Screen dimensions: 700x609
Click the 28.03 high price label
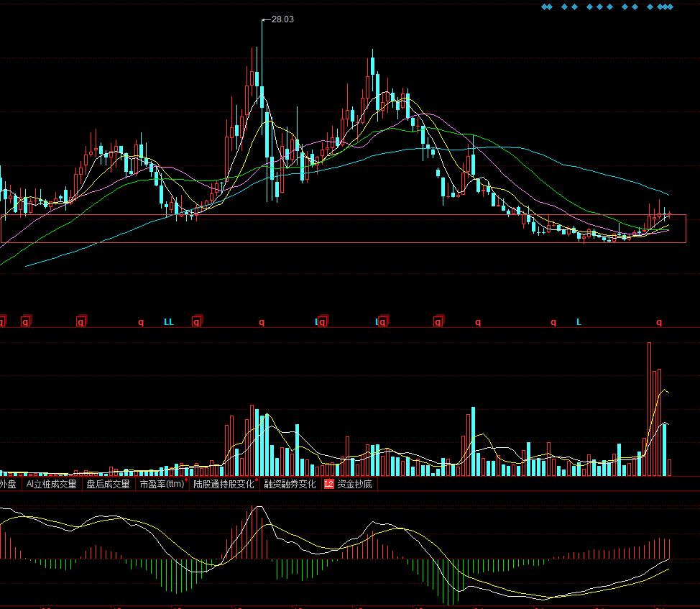[282, 19]
